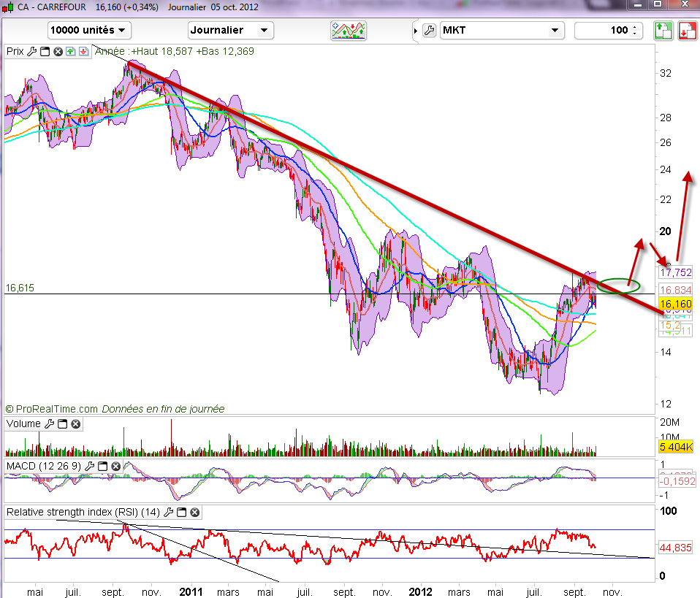Click the order quantity field showing 100
Viewport: 700px width, 598px height.
[604, 30]
